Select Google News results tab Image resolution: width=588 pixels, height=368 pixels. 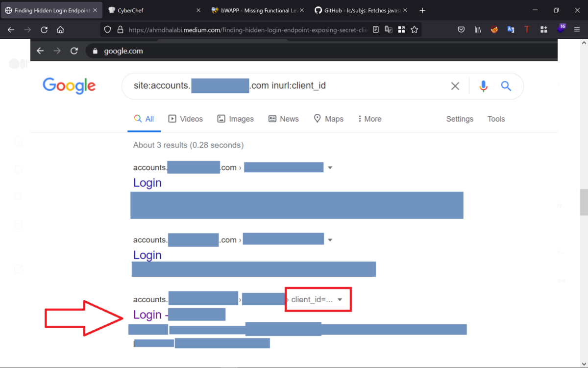click(284, 119)
